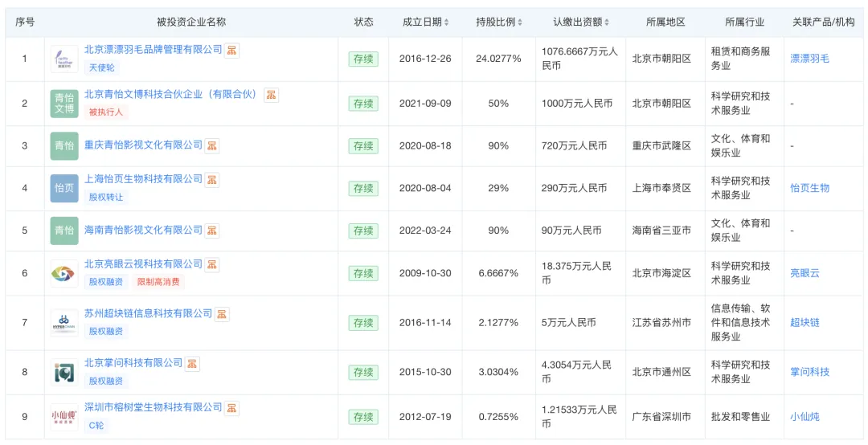Click the 关联产品/机构 column header
The width and height of the screenshot is (868, 445).
click(823, 22)
